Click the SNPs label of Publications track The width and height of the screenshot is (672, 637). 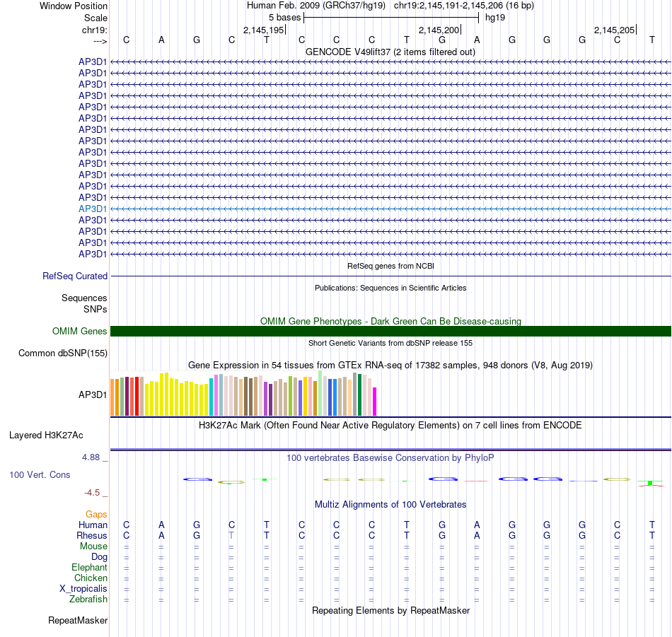[x=95, y=309]
